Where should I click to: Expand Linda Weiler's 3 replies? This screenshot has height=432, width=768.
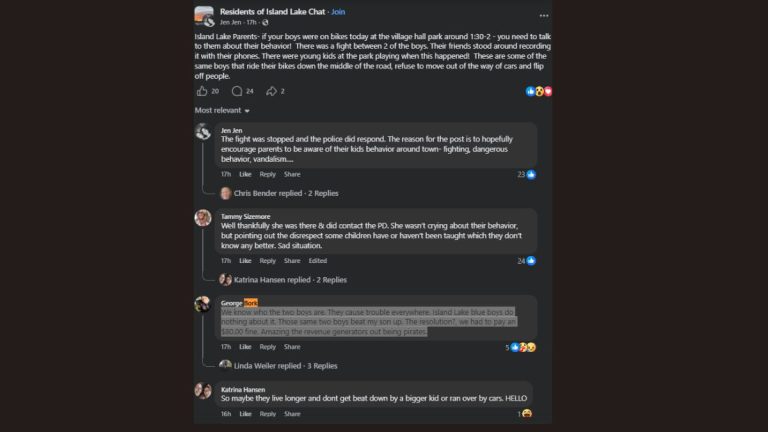coord(286,366)
